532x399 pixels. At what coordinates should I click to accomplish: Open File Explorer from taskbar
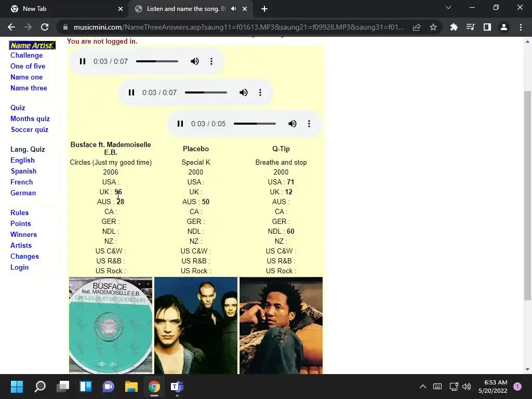131,387
